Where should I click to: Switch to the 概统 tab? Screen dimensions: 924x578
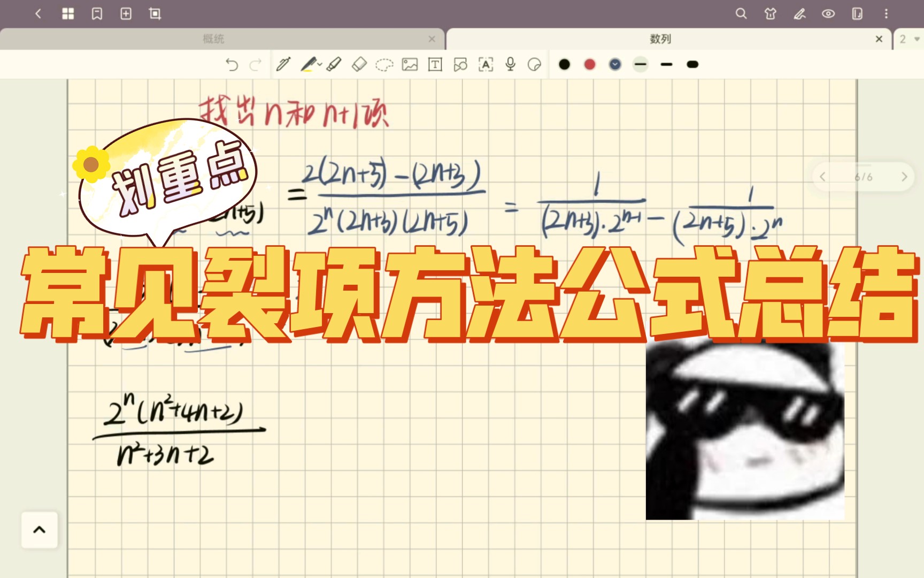213,39
